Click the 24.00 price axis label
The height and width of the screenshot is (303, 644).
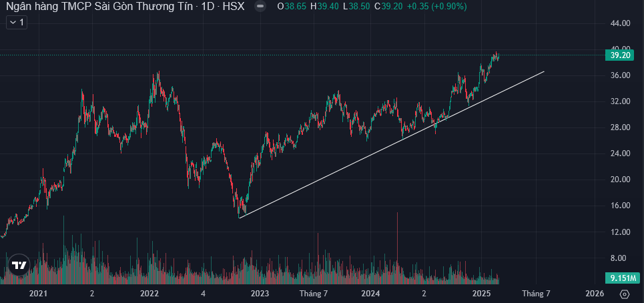point(620,154)
